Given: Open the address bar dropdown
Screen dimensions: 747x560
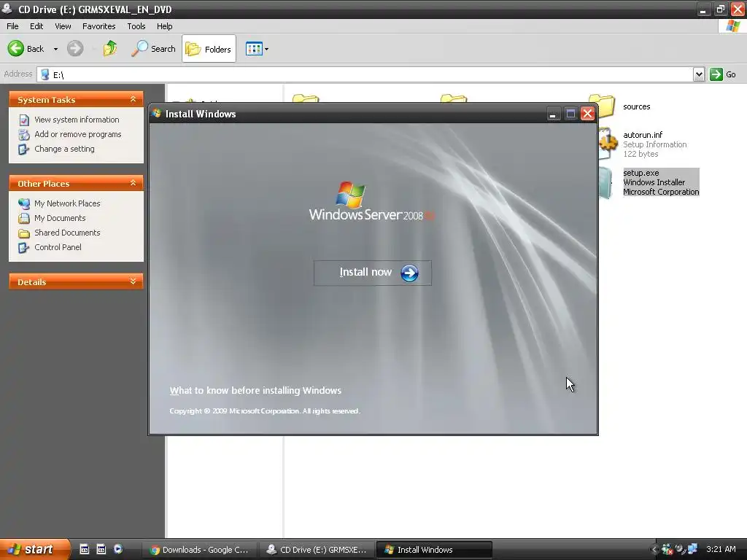Looking at the screenshot, I should coord(698,74).
